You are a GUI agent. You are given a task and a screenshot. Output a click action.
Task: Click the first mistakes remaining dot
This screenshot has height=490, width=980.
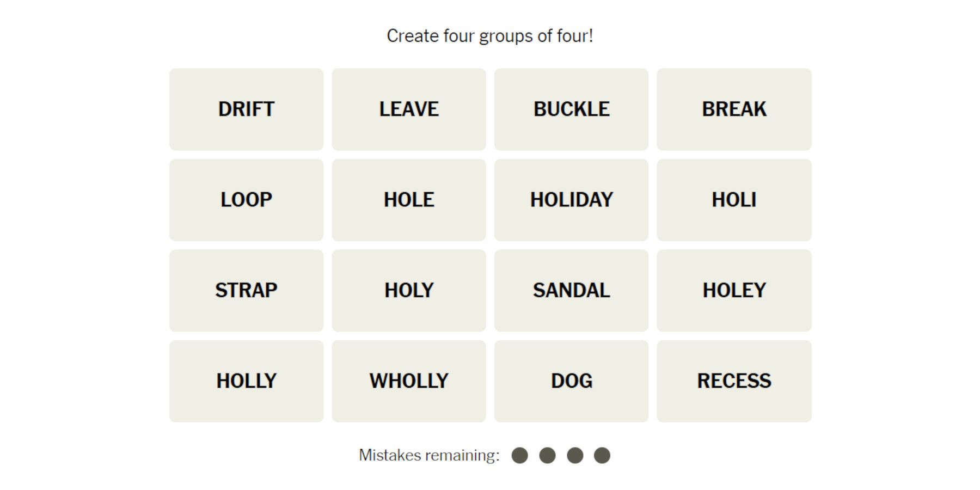pyautogui.click(x=520, y=455)
